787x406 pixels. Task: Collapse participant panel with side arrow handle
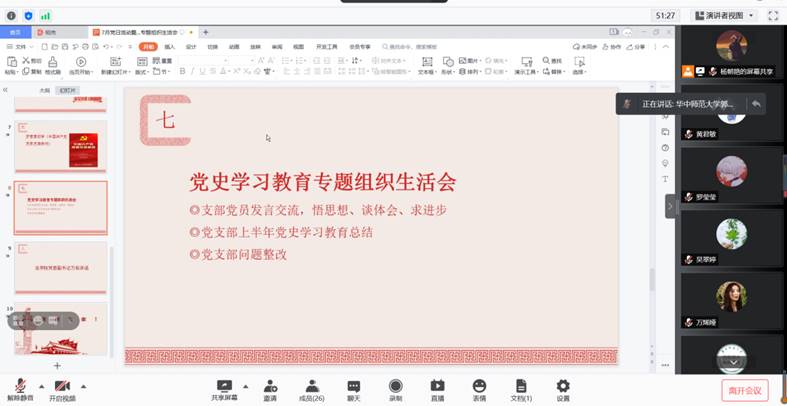pyautogui.click(x=671, y=206)
